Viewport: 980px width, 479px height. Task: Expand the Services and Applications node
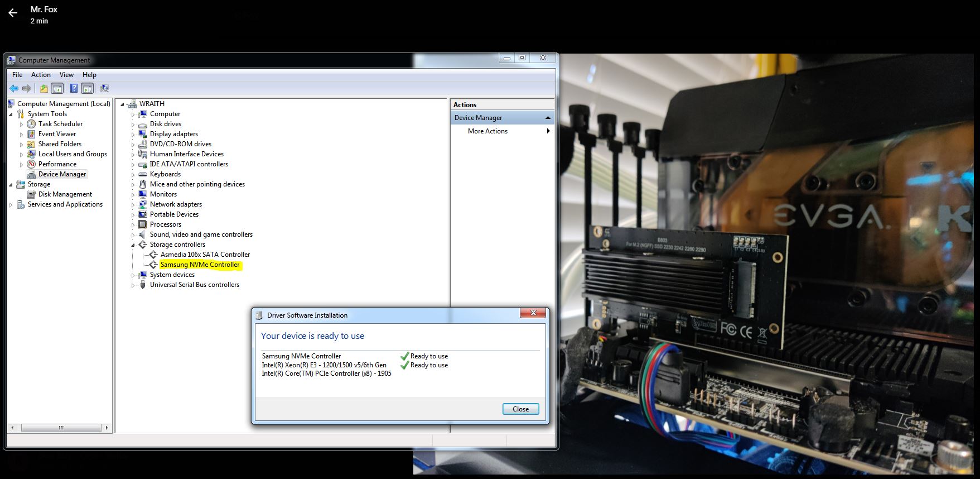[11, 205]
